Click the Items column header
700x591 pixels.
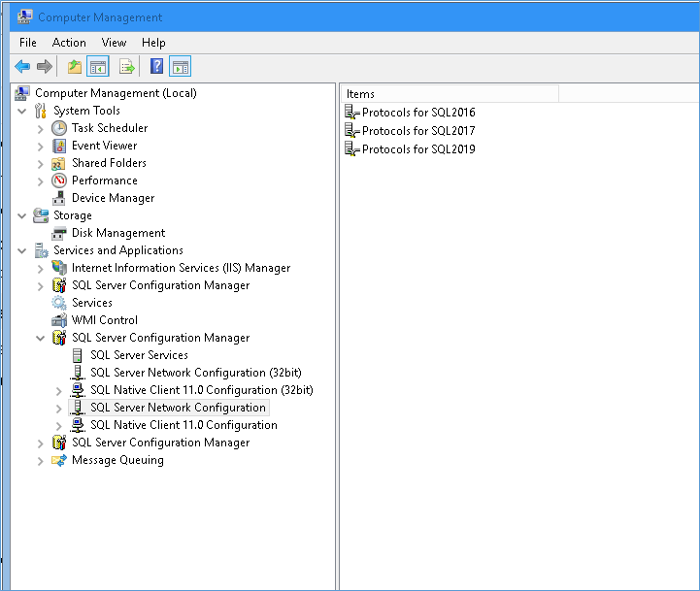tap(450, 94)
